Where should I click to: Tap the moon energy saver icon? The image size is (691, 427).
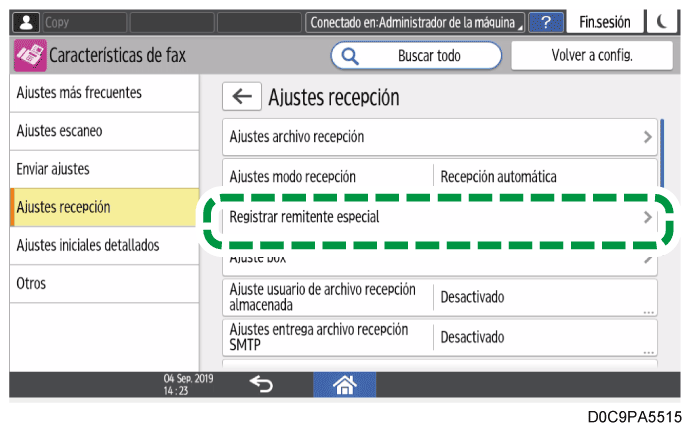[x=662, y=21]
